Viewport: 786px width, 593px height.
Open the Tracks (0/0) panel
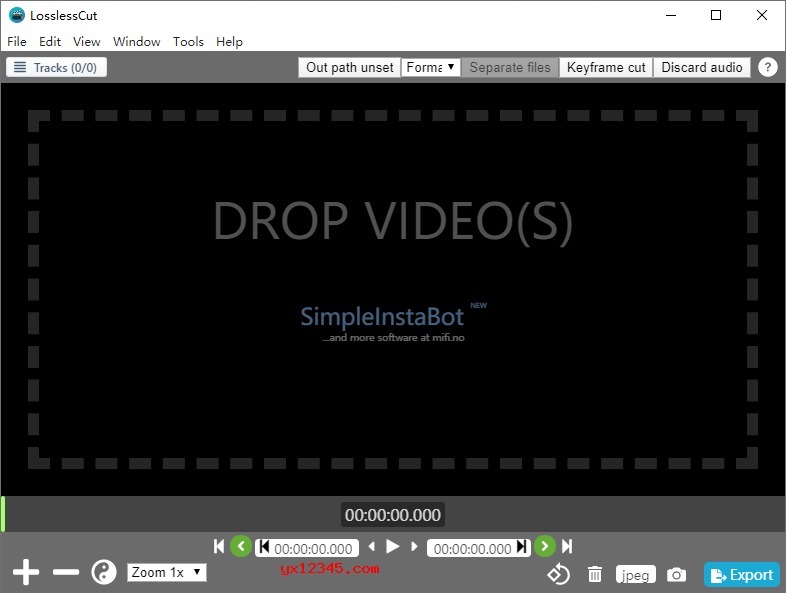[x=56, y=67]
